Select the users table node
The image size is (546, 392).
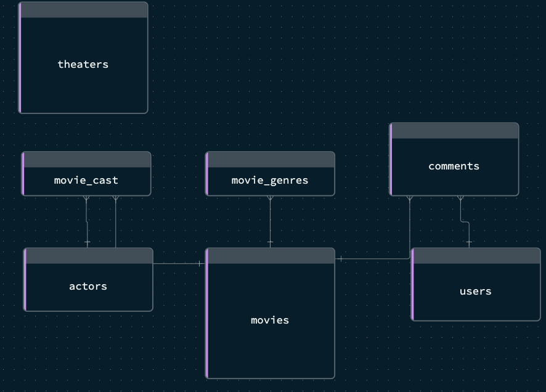(476, 284)
